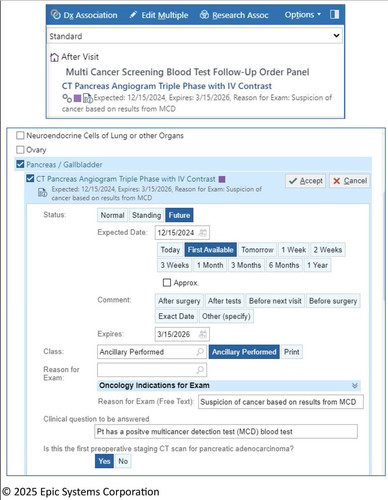Select Tomorrow for expected date

click(257, 250)
